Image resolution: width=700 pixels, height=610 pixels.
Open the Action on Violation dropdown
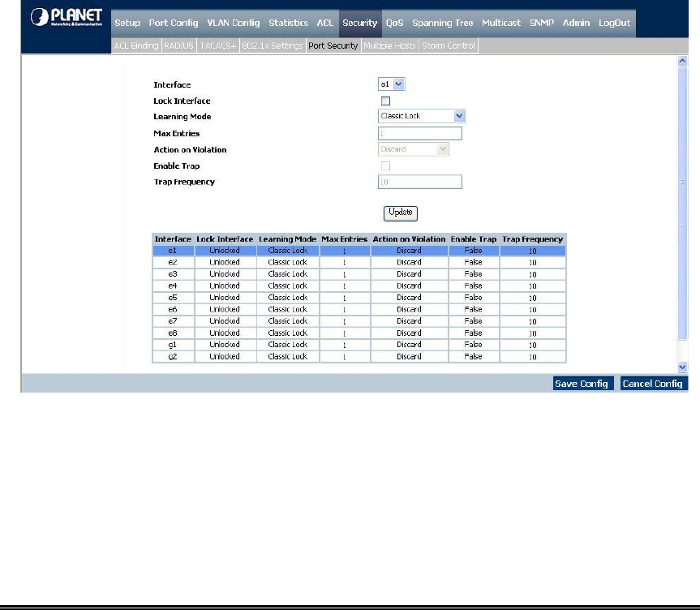click(414, 149)
